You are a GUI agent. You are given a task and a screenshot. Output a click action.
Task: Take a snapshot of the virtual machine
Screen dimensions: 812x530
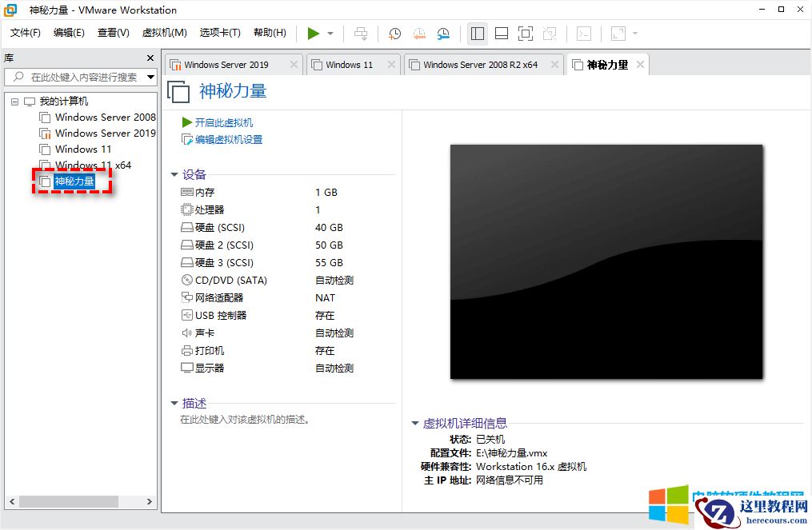coord(394,34)
